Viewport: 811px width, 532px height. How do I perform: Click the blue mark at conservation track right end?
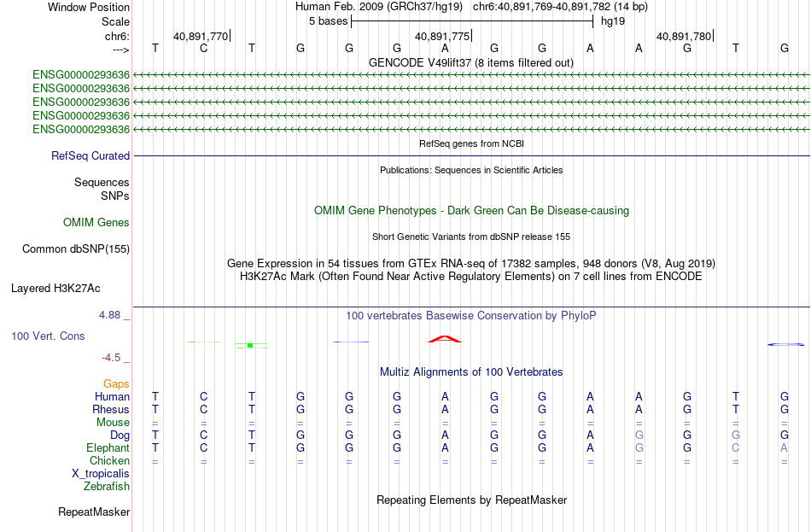pos(785,344)
